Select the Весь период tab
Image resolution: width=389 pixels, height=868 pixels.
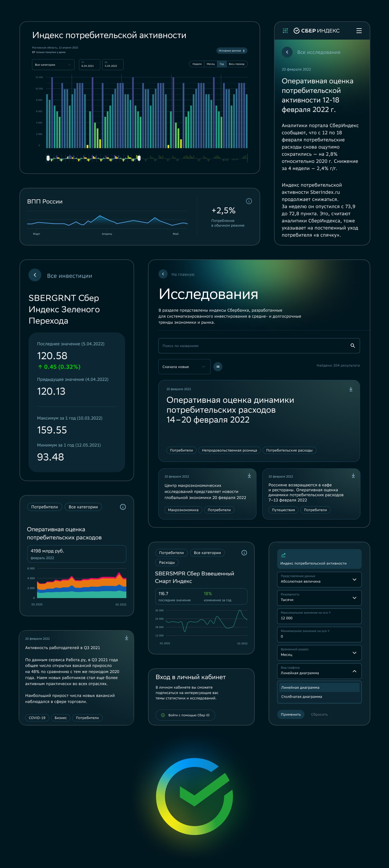[x=237, y=64]
